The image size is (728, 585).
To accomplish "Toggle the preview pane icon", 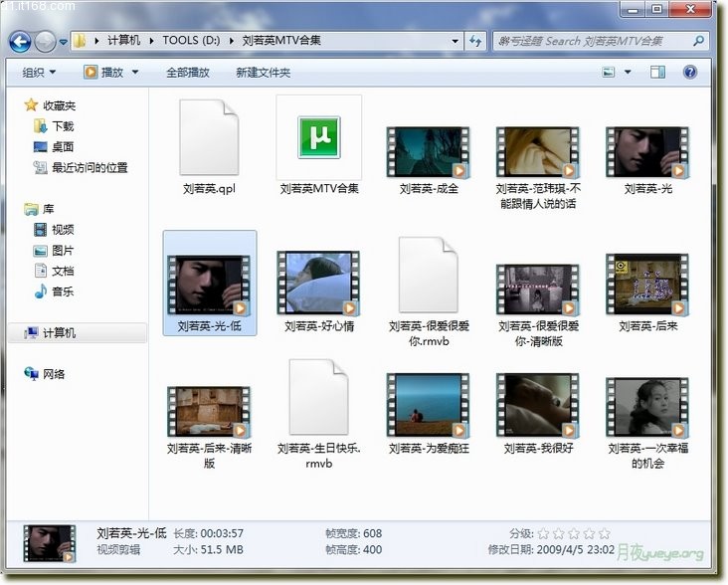I will click(x=657, y=72).
